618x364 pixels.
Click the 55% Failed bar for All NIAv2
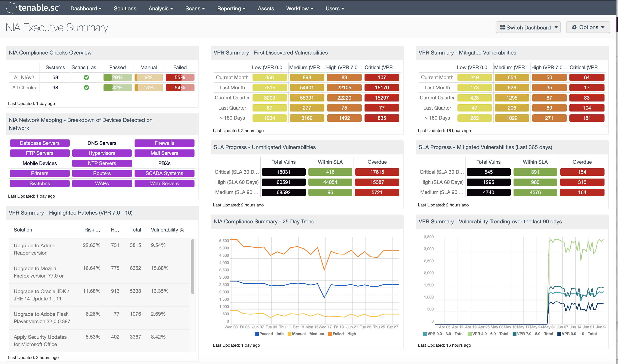pyautogui.click(x=180, y=77)
